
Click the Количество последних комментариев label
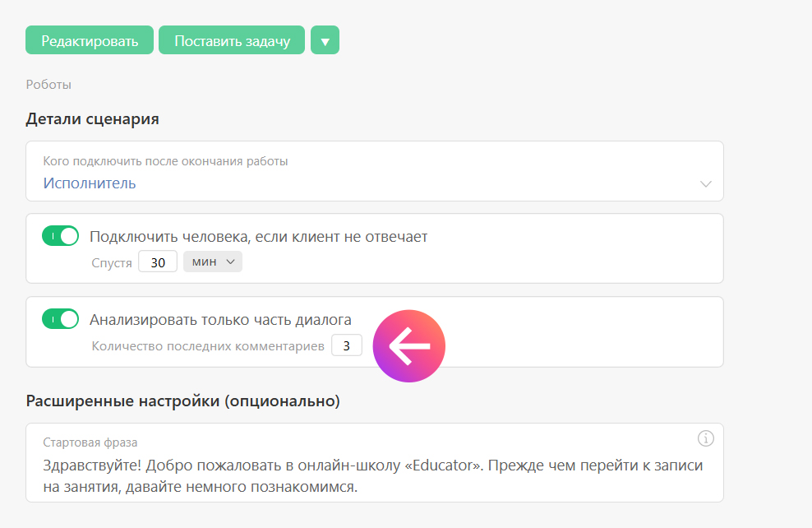pos(208,346)
